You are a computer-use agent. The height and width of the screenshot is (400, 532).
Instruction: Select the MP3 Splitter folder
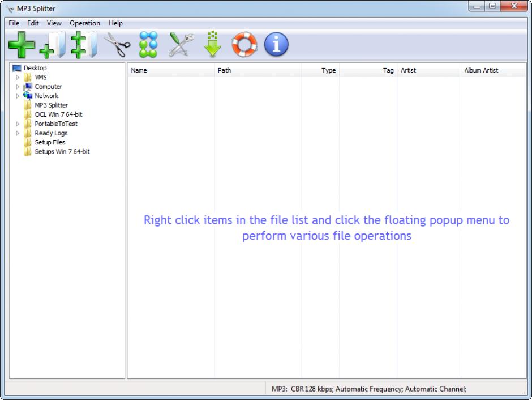click(x=52, y=105)
